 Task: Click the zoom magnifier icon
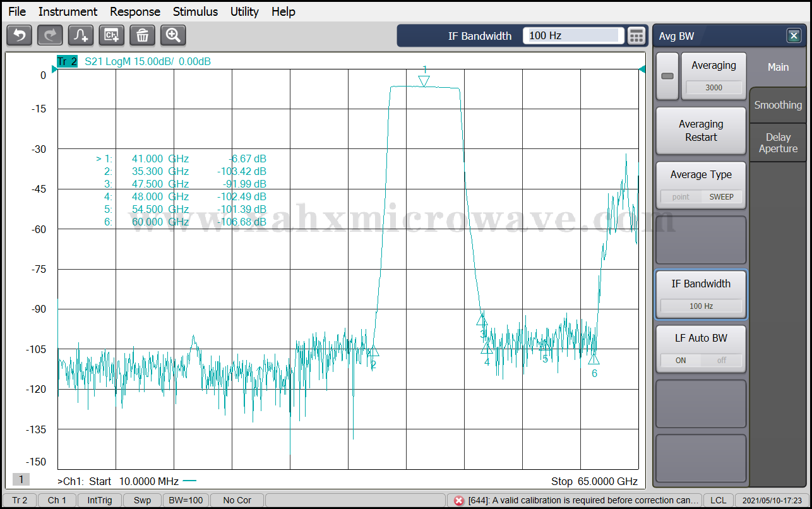point(173,35)
